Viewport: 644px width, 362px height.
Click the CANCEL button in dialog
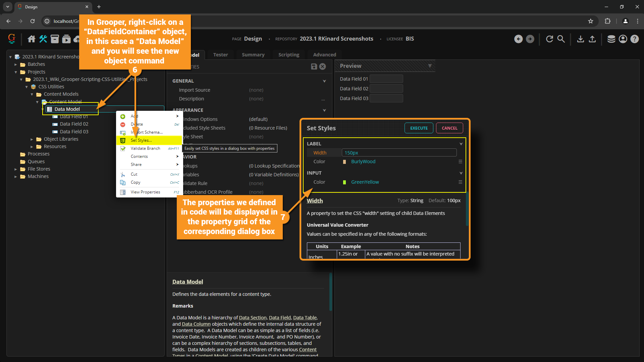(x=449, y=128)
